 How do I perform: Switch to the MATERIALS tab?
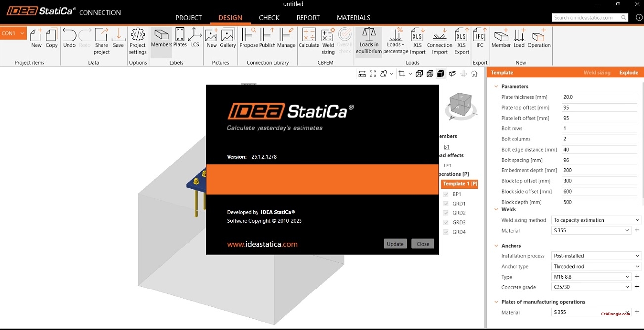point(353,18)
